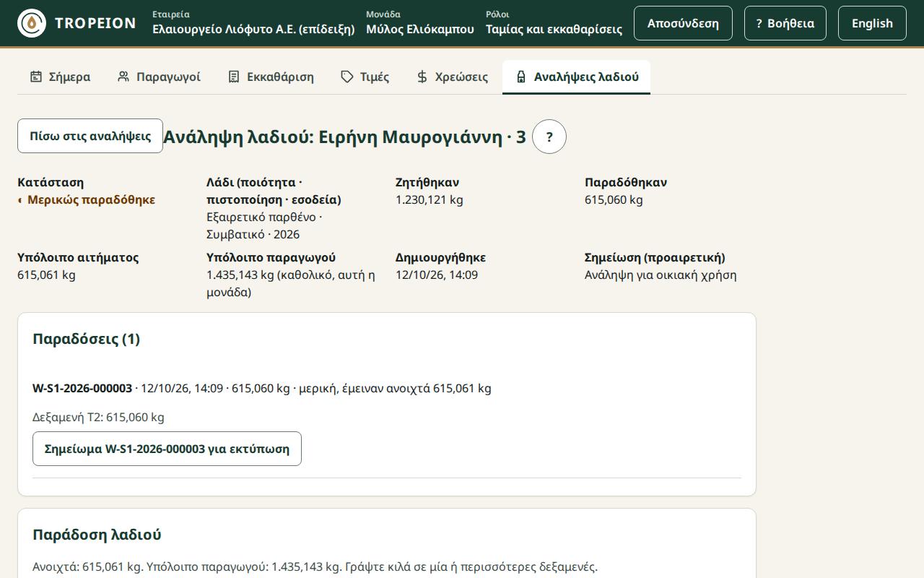Select the Χρεώσεις tab

pyautogui.click(x=452, y=77)
